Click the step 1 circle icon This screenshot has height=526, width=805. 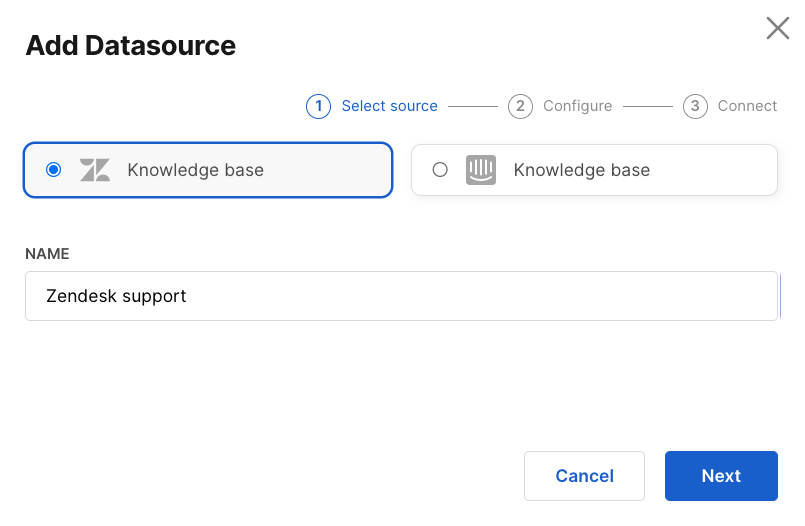[x=318, y=106]
